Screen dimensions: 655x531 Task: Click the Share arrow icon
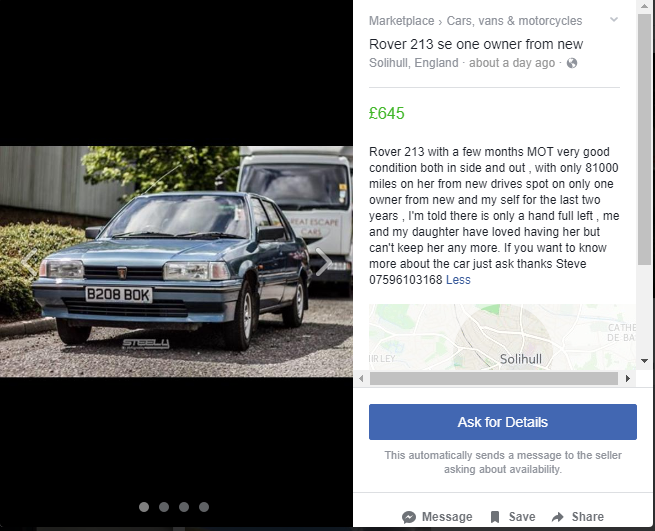click(558, 517)
